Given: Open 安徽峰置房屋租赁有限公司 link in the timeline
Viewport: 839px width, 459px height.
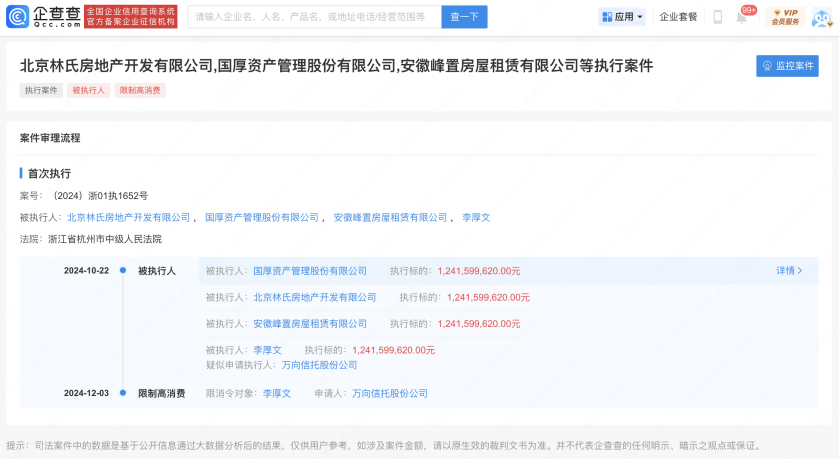Looking at the screenshot, I should [x=310, y=324].
